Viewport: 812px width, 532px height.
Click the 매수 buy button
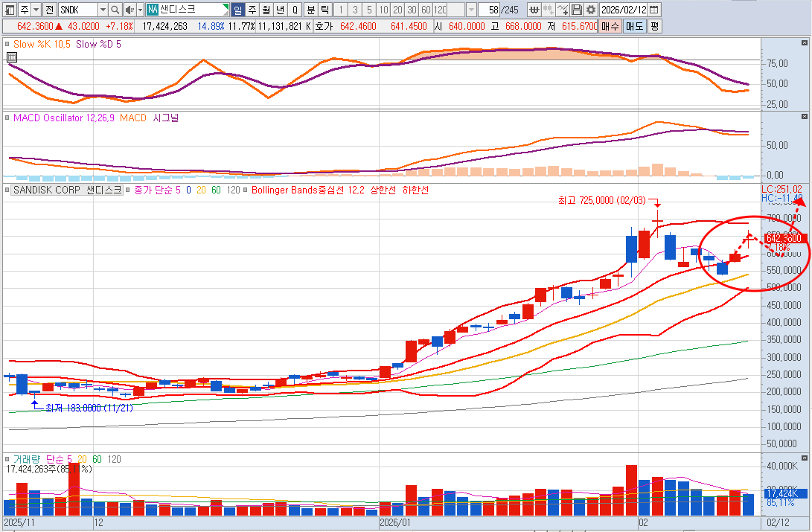tap(610, 26)
